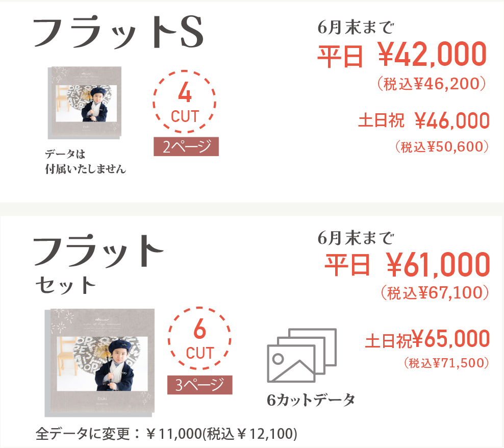Click the フラットセット album cover thumbnail
Viewport: 504px width, 448px height.
103,361
